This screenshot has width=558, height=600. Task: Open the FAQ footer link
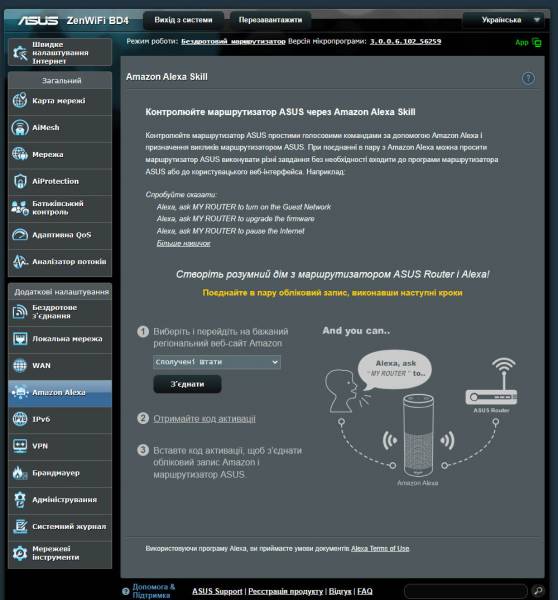(x=365, y=591)
